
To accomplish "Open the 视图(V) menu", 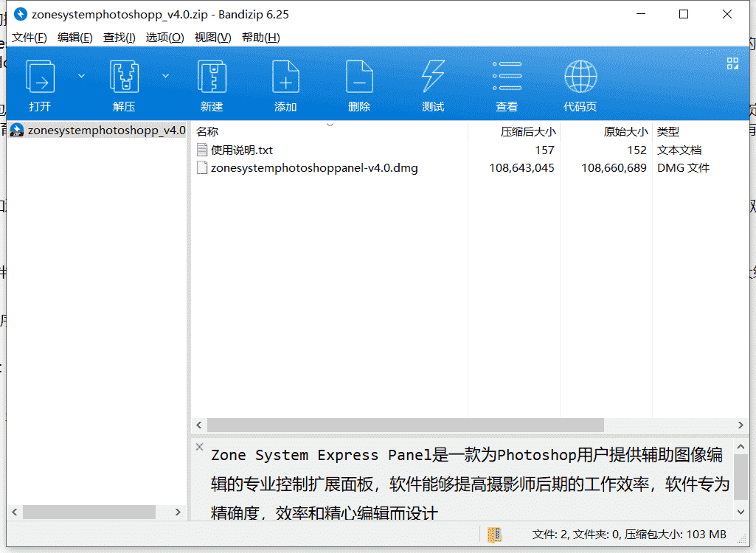I will (x=212, y=38).
